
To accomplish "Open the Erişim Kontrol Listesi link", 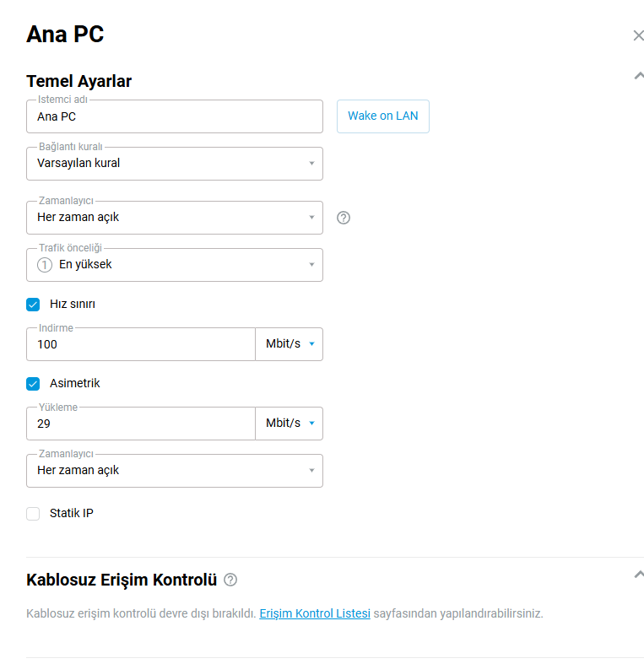I will pos(315,613).
